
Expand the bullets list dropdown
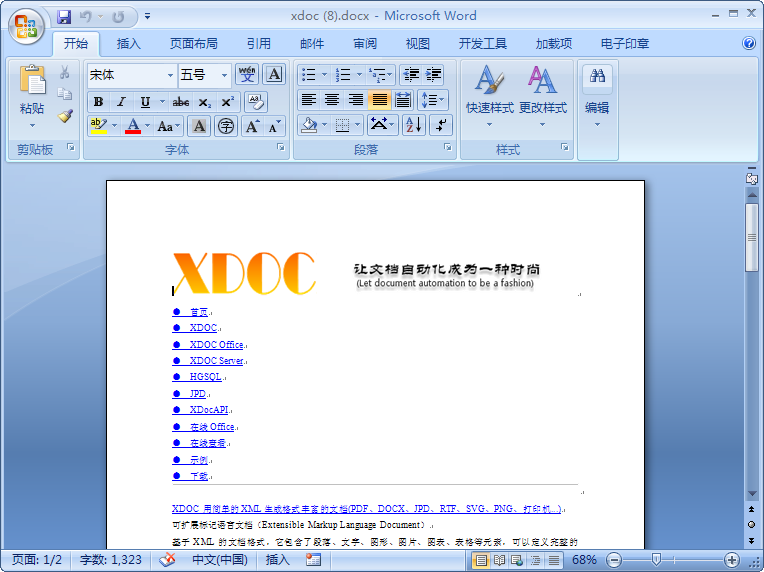click(325, 75)
